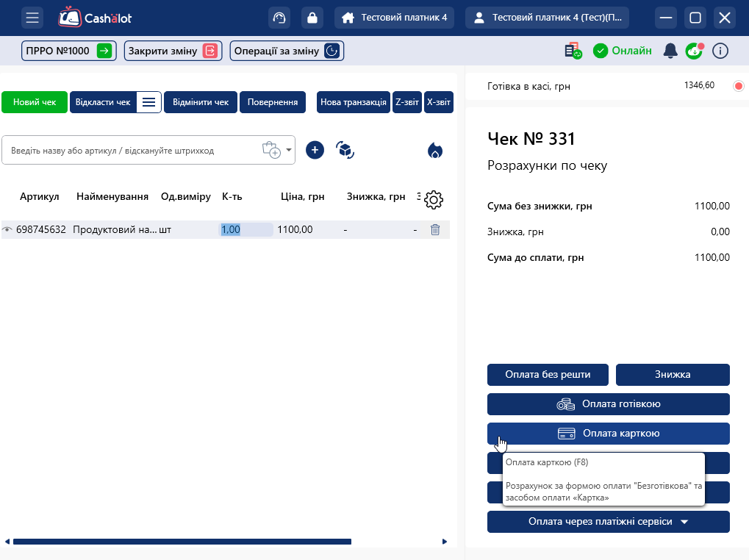Open the hamburger main menu
The image size is (749, 560).
32,18
